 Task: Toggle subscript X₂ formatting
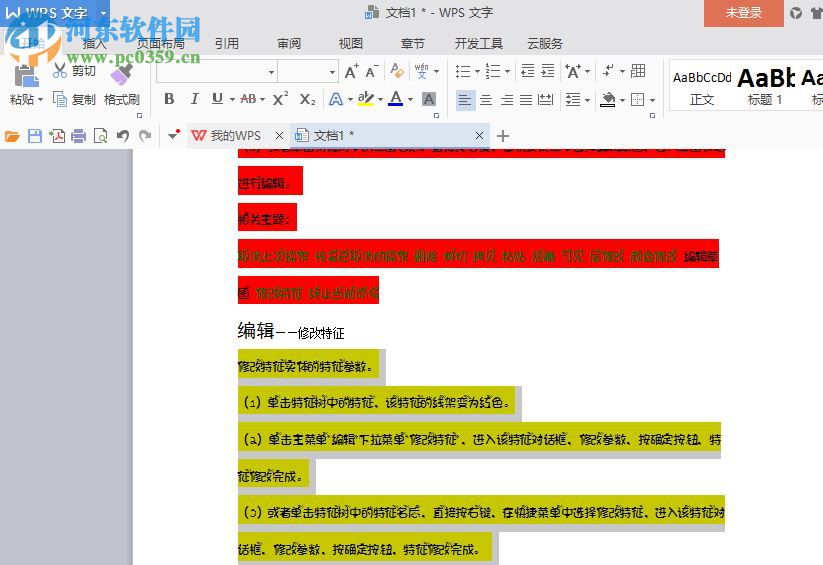coord(308,99)
